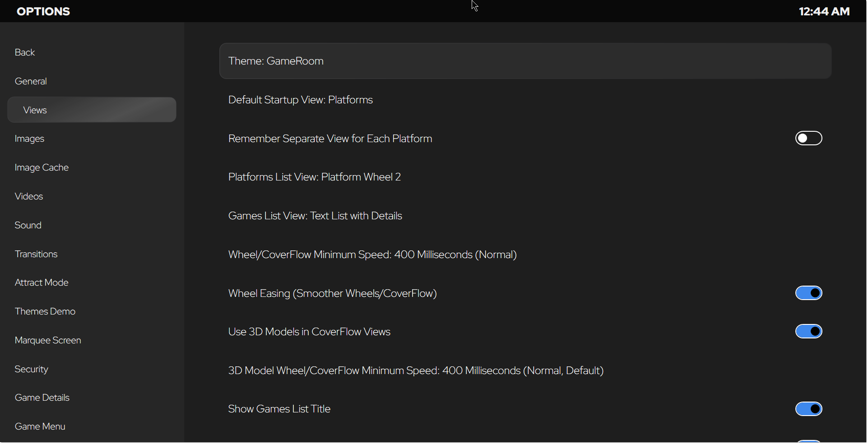Open the Attract Mode section
Image resolution: width=868 pixels, height=444 pixels.
42,282
